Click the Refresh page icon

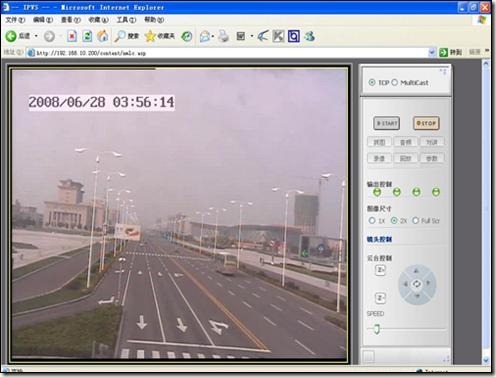[87, 36]
